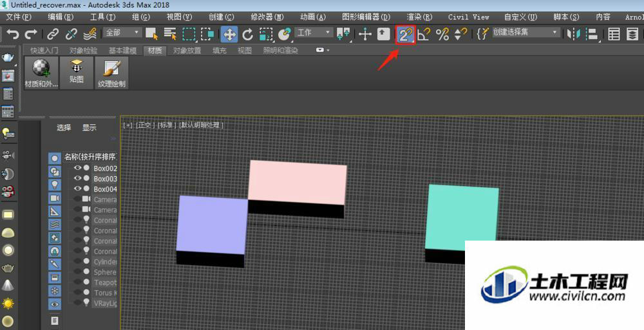Hide Box003 using its eye icon

pos(77,178)
